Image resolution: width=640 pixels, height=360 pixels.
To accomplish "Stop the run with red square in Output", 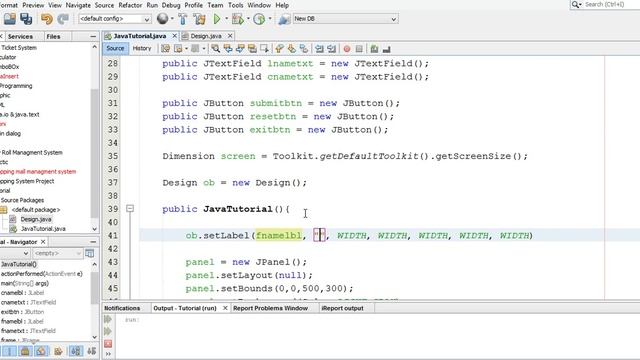I will pos(108,344).
